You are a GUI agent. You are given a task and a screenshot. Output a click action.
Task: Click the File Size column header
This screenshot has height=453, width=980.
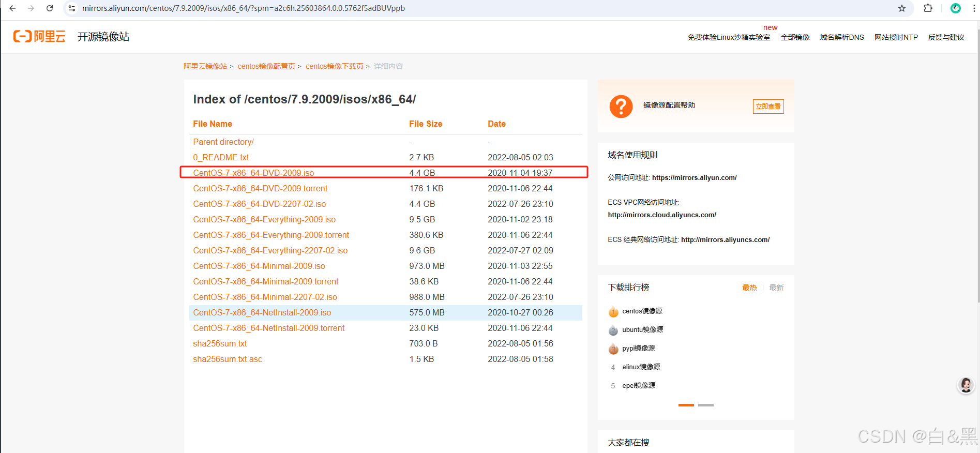click(x=426, y=124)
